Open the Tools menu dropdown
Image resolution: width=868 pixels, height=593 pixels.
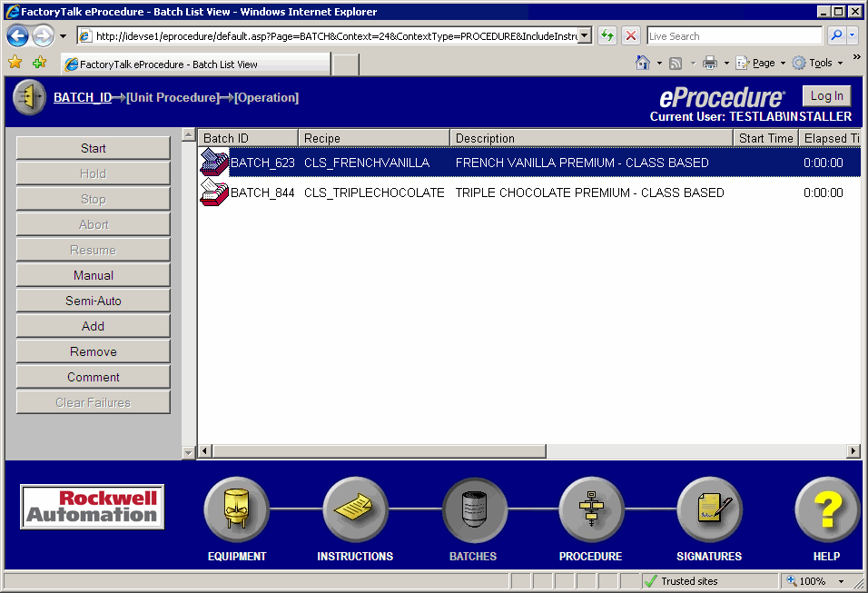pyautogui.click(x=818, y=64)
